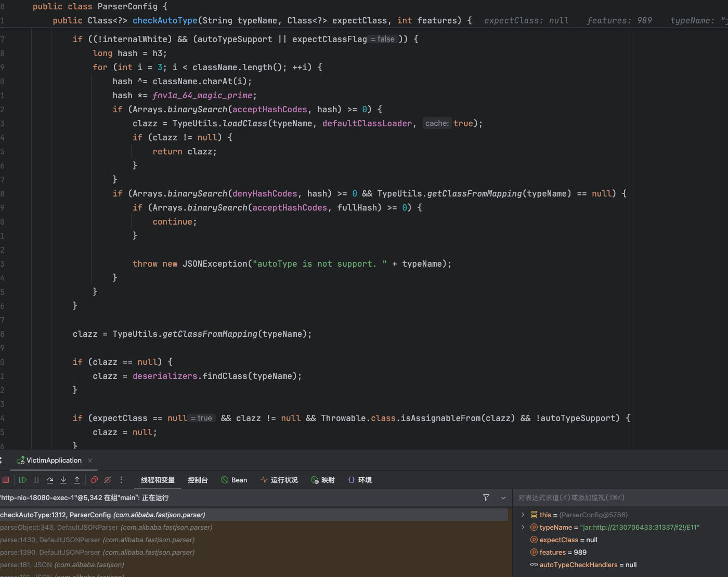Image resolution: width=728 pixels, height=577 pixels.
Task: Select the features = 989 variable
Action: [558, 552]
